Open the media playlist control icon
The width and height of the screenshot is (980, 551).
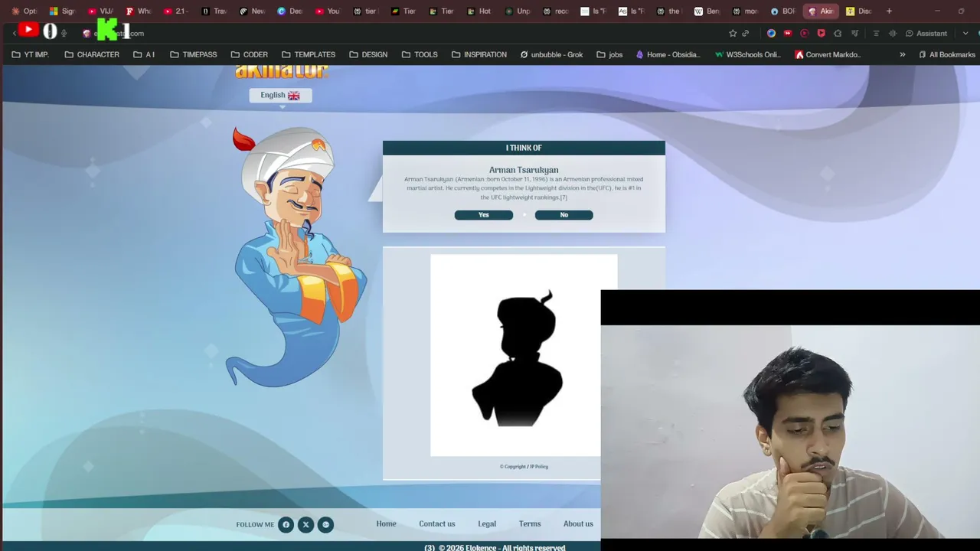(854, 33)
